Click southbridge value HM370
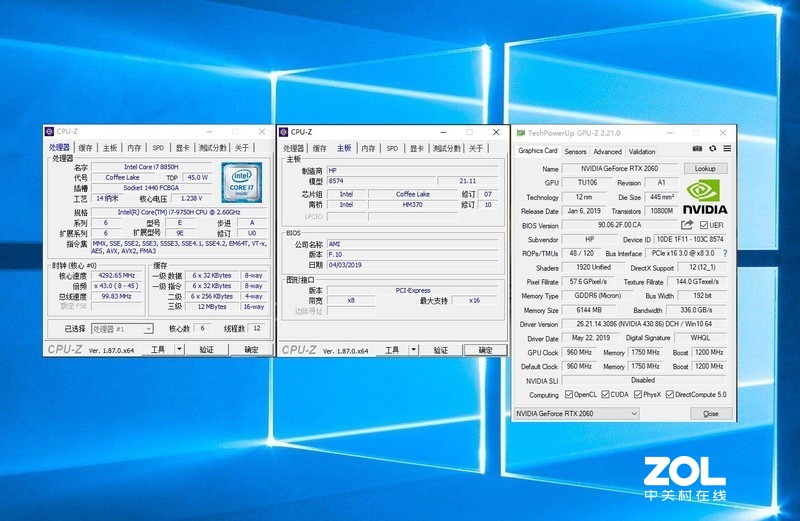Screen dimensions: 800x521 point(412,204)
